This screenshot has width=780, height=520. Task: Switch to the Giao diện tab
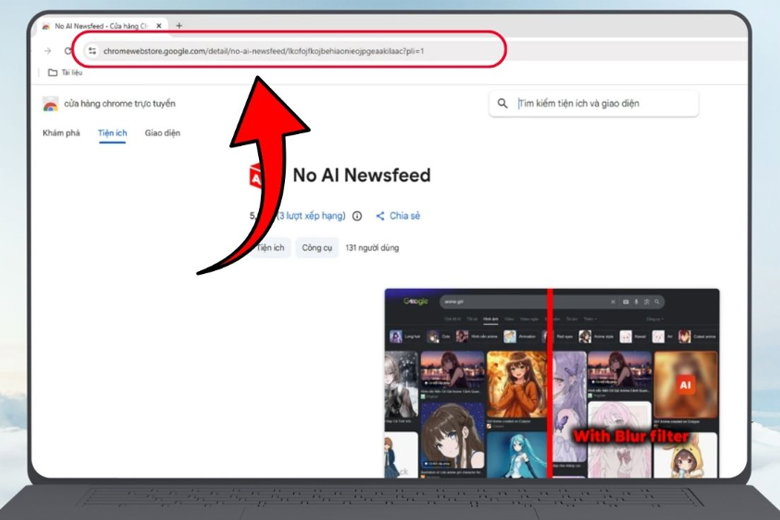(x=163, y=133)
